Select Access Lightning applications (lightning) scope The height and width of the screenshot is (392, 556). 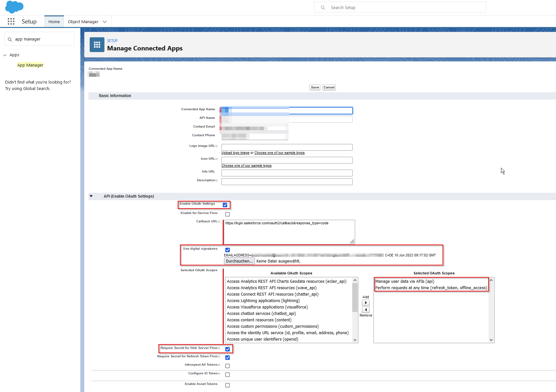pos(263,300)
